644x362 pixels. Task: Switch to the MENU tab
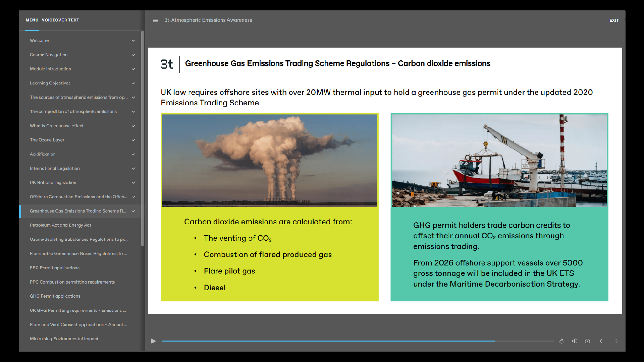tap(32, 20)
